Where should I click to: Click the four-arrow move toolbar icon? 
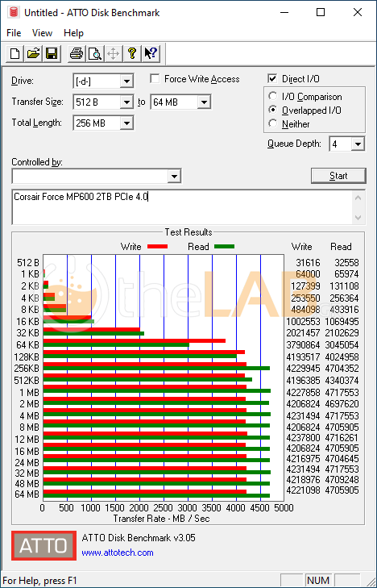(113, 53)
